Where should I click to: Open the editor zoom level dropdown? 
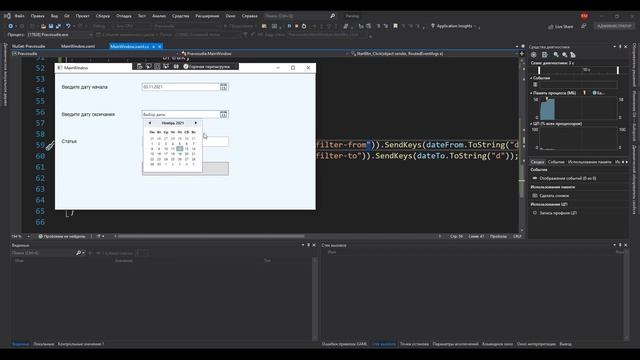[29, 236]
